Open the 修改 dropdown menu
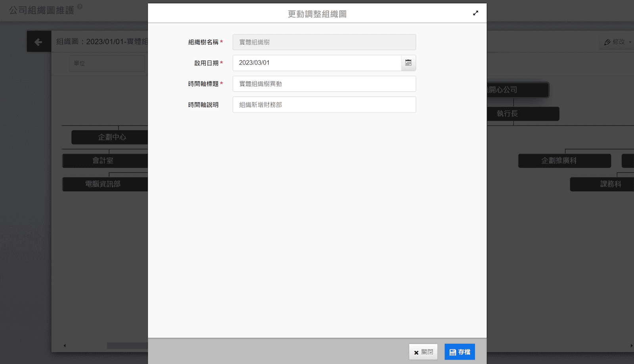634x364 pixels. click(x=617, y=42)
